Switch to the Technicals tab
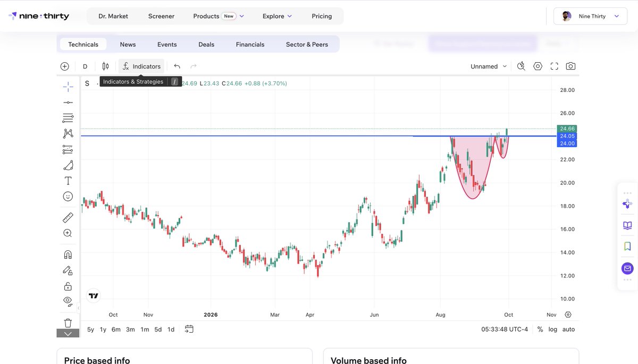638x364 pixels. [83, 44]
